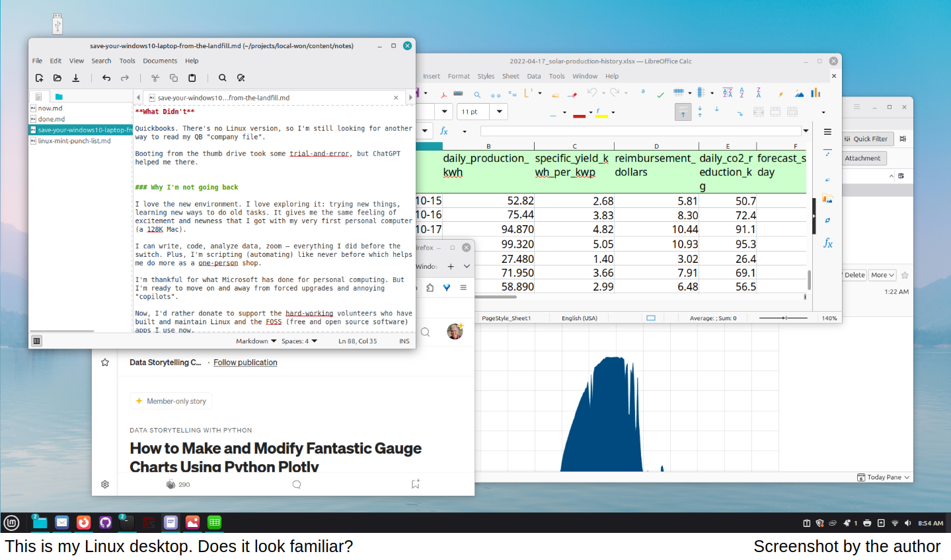Click the zoom slider in the Calc status bar
The image size is (951, 560).
(x=784, y=318)
